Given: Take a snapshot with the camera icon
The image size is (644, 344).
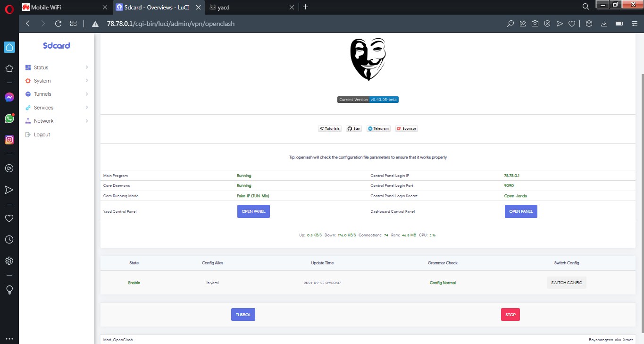Looking at the screenshot, I should click(x=535, y=24).
